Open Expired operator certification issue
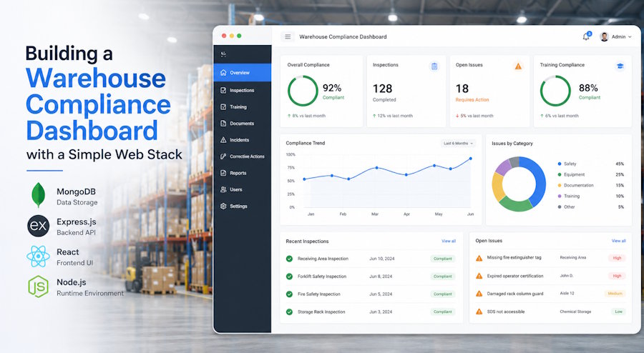This screenshot has height=353, width=644. click(x=550, y=276)
